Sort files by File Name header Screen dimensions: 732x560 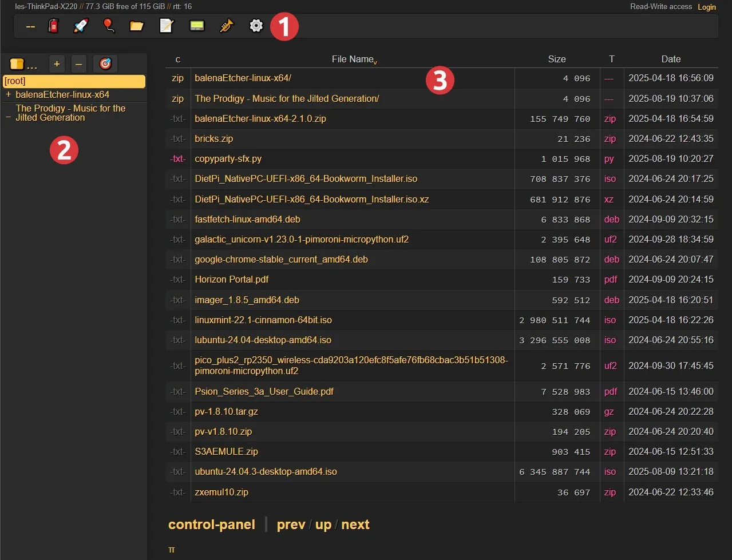click(353, 59)
